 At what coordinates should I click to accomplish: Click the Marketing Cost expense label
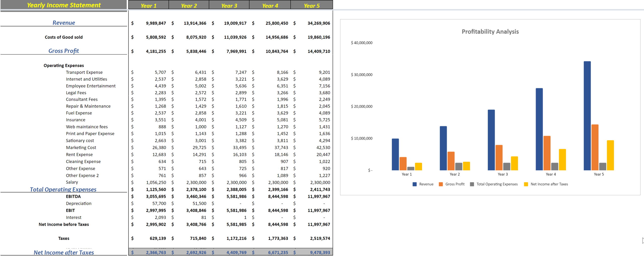click(81, 147)
